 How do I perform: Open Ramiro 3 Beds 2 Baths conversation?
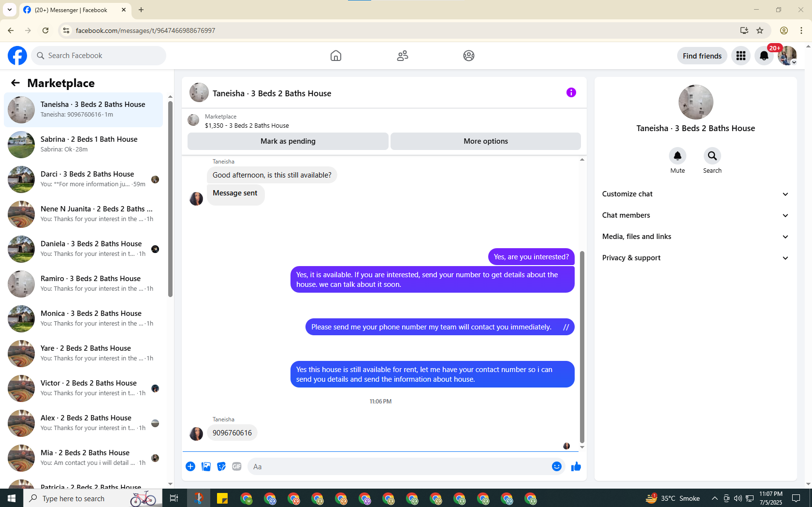(x=84, y=284)
